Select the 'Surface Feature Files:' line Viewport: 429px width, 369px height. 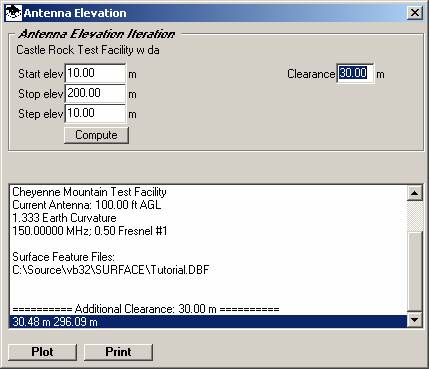pos(208,257)
